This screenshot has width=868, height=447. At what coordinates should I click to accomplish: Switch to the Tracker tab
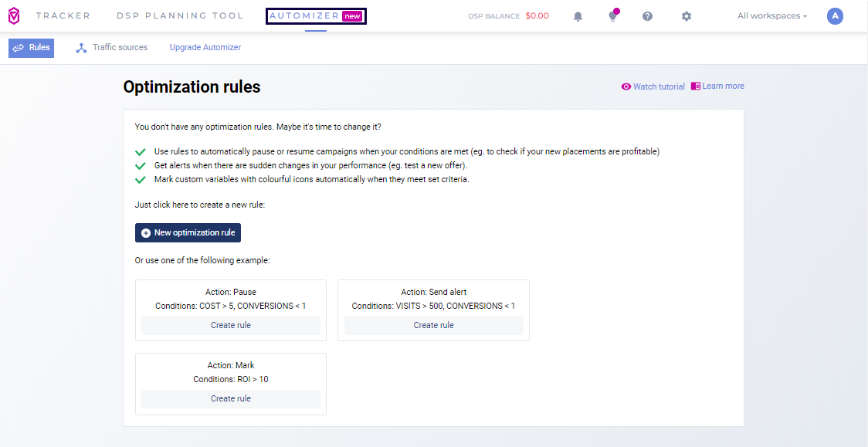point(63,15)
